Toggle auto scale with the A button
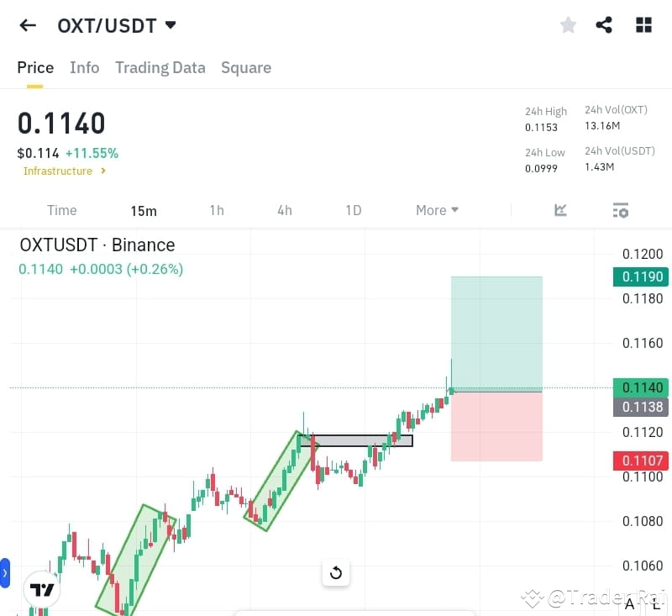 pyautogui.click(x=628, y=604)
